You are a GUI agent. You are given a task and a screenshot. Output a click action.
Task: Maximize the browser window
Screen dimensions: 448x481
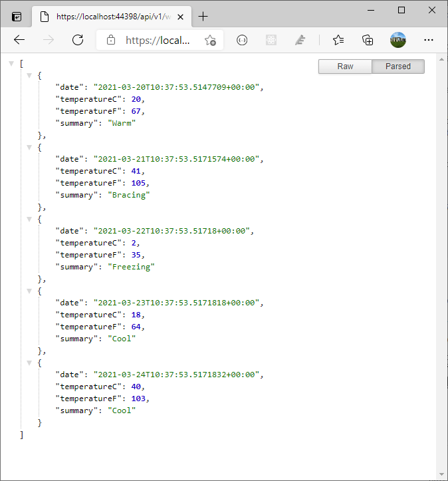[401, 10]
